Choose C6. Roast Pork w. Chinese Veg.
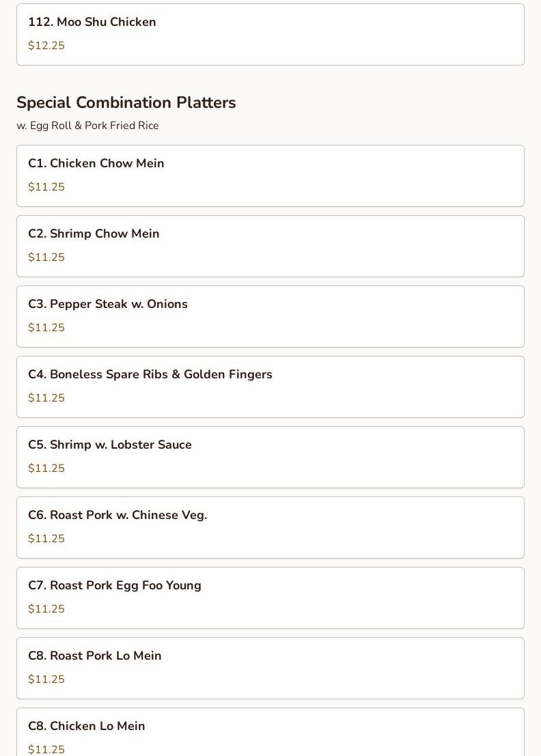 pyautogui.click(x=270, y=528)
